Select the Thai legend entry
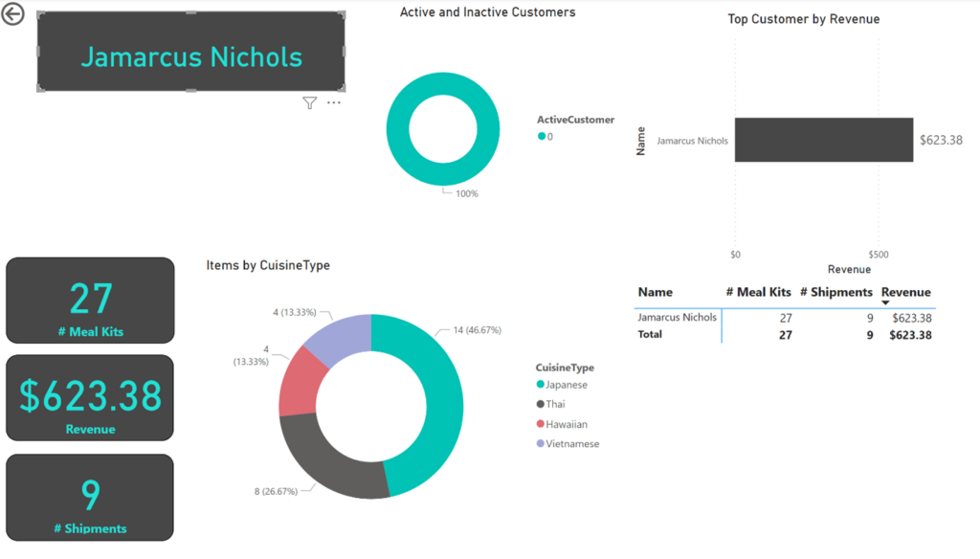The image size is (980, 559). (555, 405)
